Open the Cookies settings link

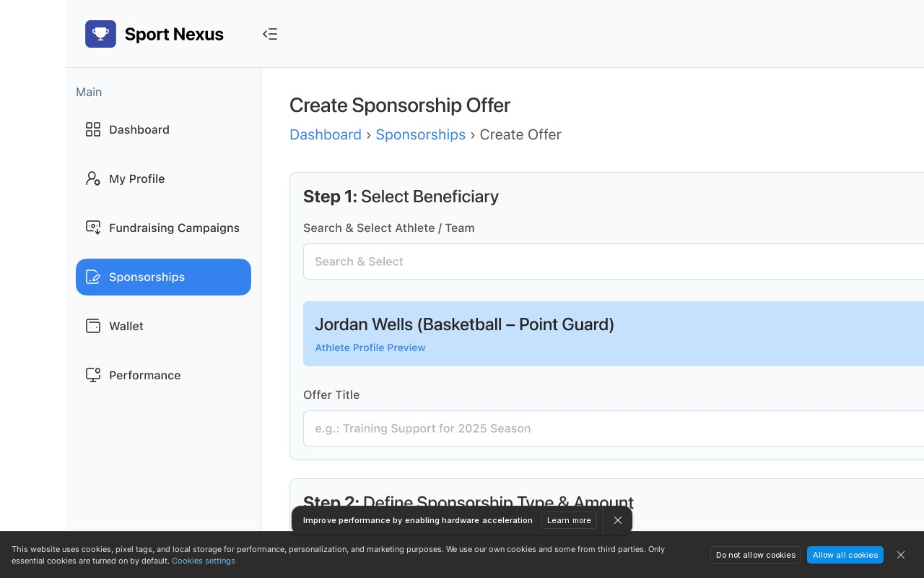(203, 561)
